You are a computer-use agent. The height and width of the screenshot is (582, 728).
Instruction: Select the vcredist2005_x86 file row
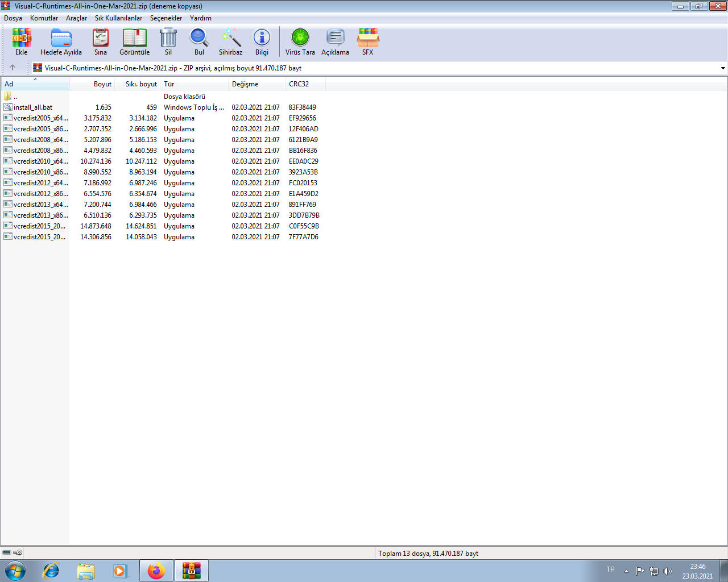point(163,129)
